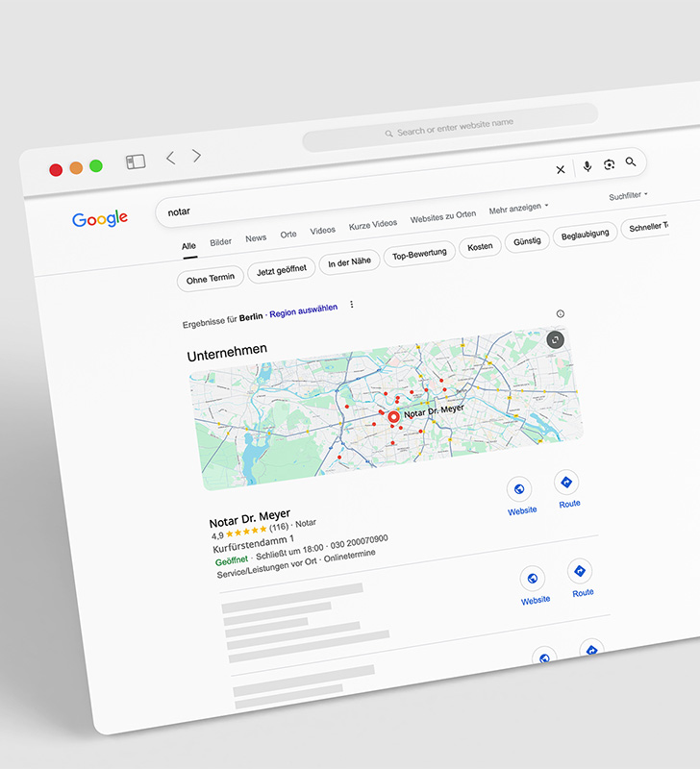Image resolution: width=700 pixels, height=769 pixels.
Task: Click the magnifying glass search icon
Action: tap(631, 162)
